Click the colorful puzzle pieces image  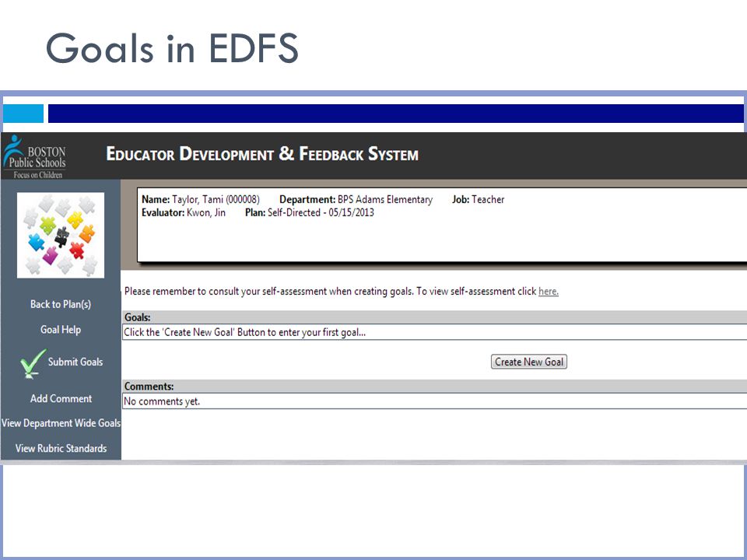pos(61,235)
